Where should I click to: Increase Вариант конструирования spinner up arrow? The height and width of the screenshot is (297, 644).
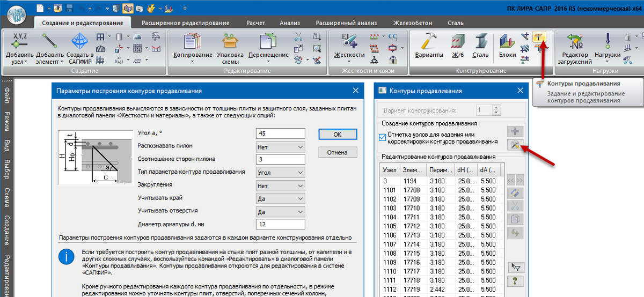[x=496, y=108]
